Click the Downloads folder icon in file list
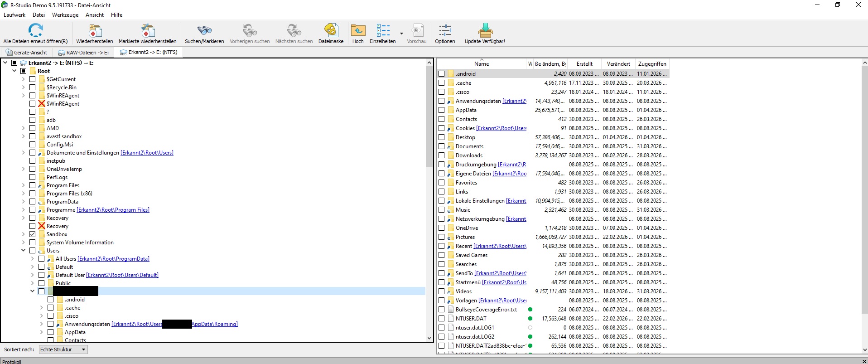The height and width of the screenshot is (364, 868). (x=451, y=155)
